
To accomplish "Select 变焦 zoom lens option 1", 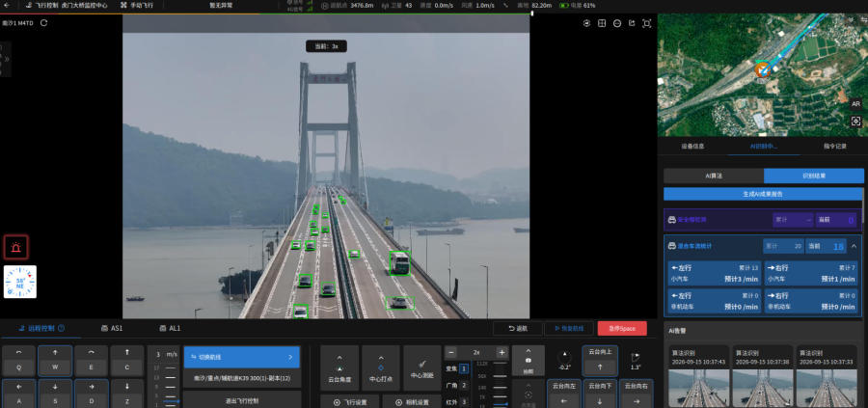I will pos(464,368).
